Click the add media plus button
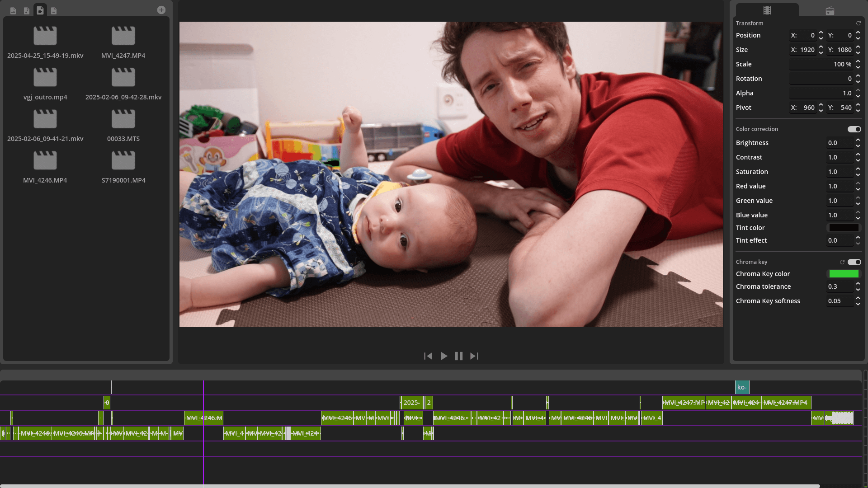Image resolution: width=868 pixels, height=488 pixels. click(x=161, y=10)
